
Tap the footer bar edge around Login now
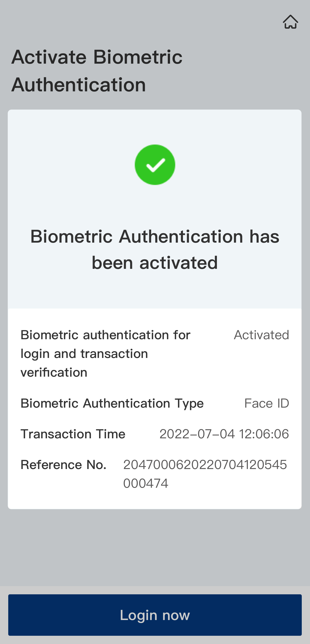pos(155,590)
